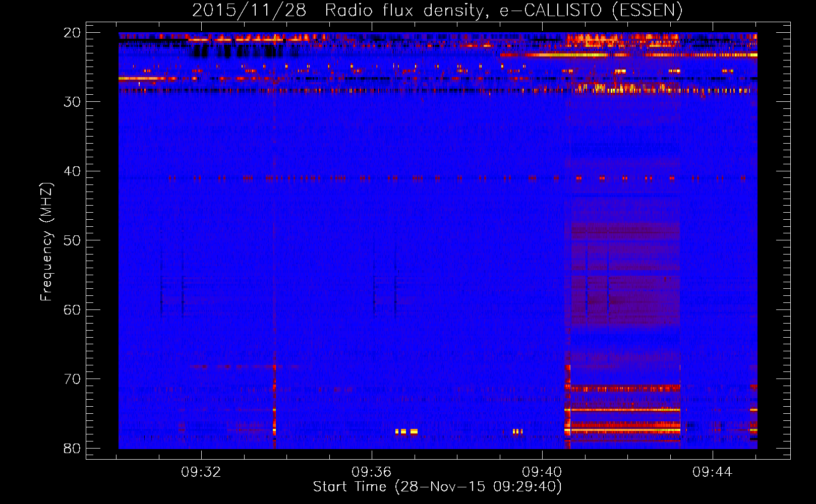The width and height of the screenshot is (816, 504).
Task: Click the 'Frequency (MHZ)' axis label
Action: tap(46, 241)
